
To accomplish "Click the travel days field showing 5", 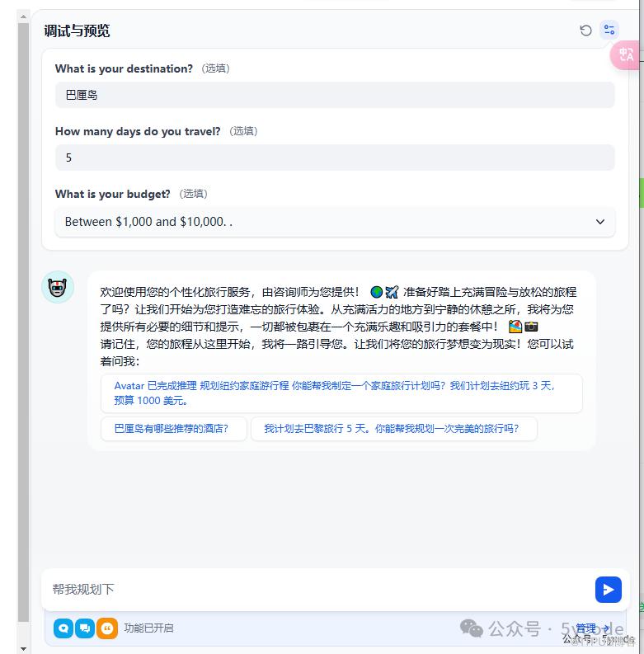I will (335, 158).
